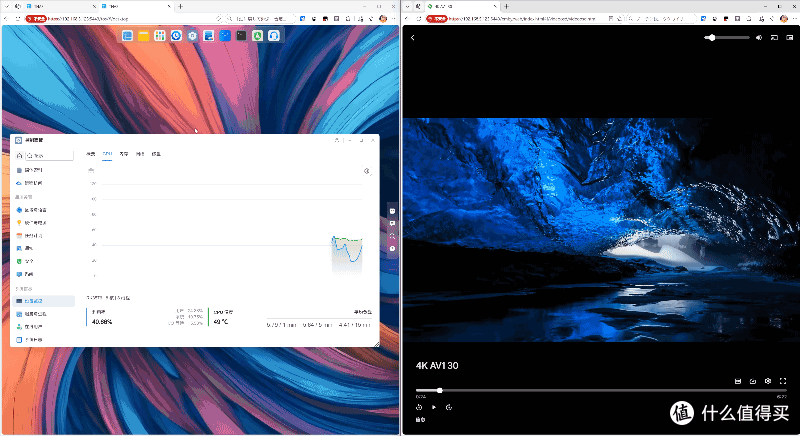Rewind the video with back-skip button
Screen dimensions: 800x436
419,407
